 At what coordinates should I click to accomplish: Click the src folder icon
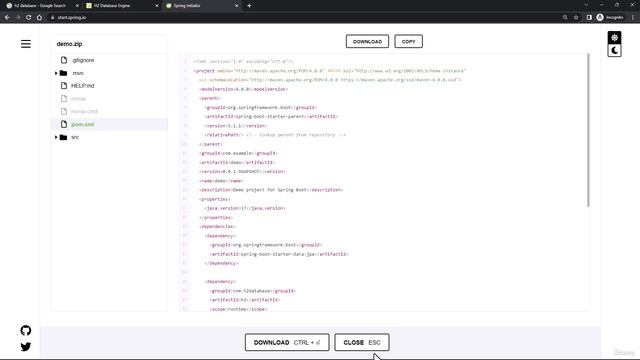[x=63, y=137]
